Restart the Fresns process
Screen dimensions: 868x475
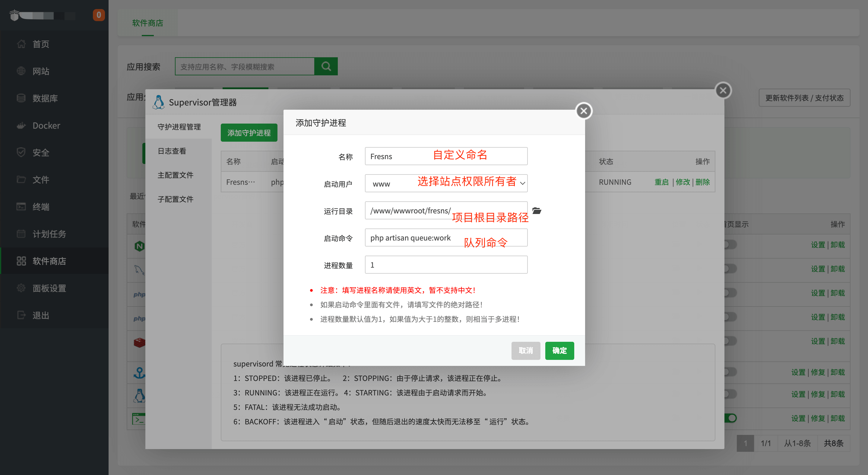(661, 182)
